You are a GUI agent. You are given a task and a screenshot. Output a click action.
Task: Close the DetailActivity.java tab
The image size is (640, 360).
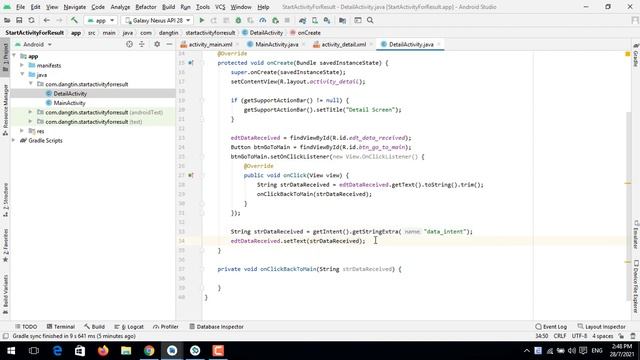[439, 44]
